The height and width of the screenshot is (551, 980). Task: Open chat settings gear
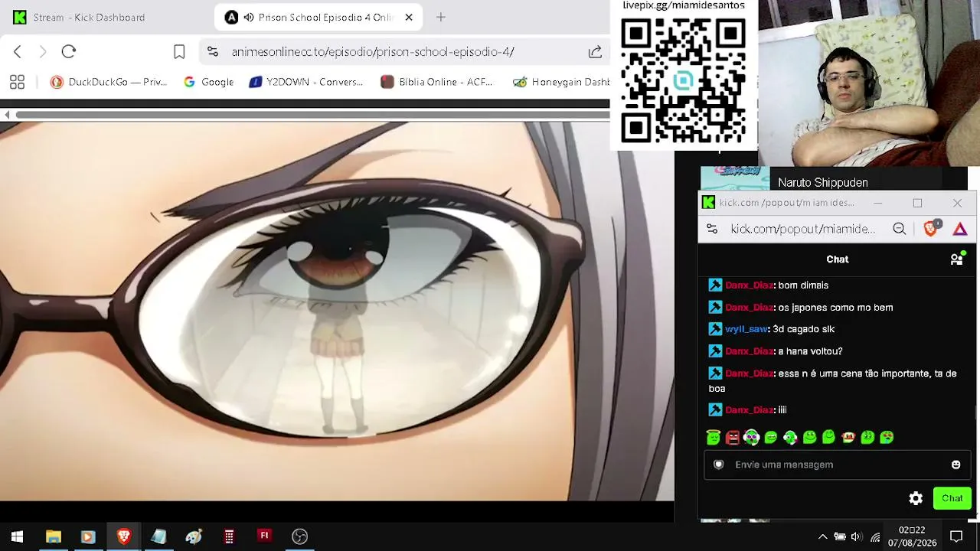[x=916, y=498]
